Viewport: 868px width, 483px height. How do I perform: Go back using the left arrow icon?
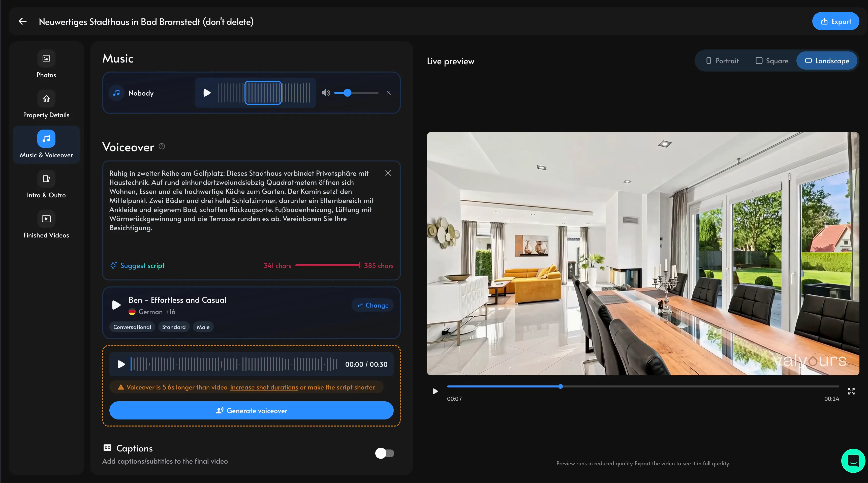point(23,22)
